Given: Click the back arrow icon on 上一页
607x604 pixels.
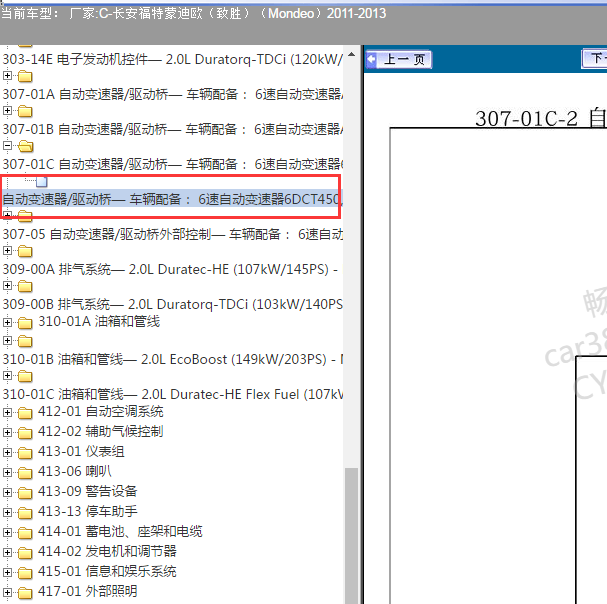Looking at the screenshot, I should (372, 60).
